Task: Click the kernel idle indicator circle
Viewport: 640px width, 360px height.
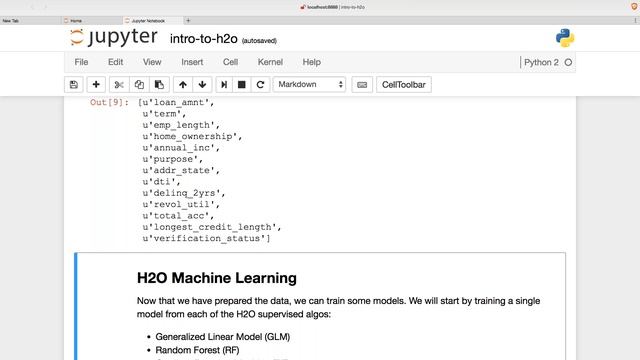Action: click(x=568, y=62)
